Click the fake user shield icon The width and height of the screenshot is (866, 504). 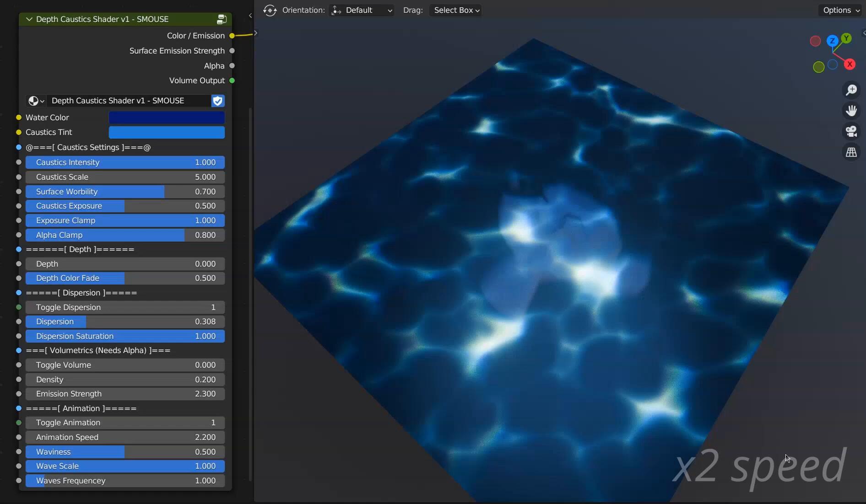point(218,101)
